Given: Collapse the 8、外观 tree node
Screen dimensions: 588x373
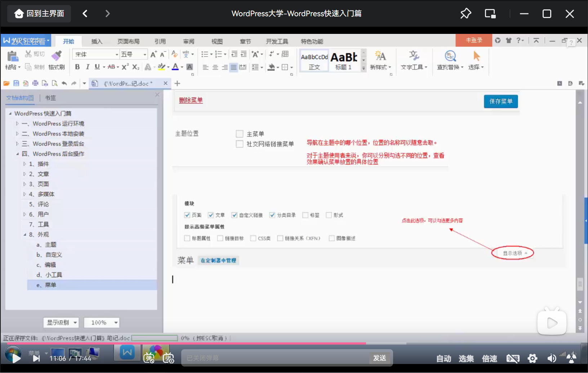Looking at the screenshot, I should [24, 235].
